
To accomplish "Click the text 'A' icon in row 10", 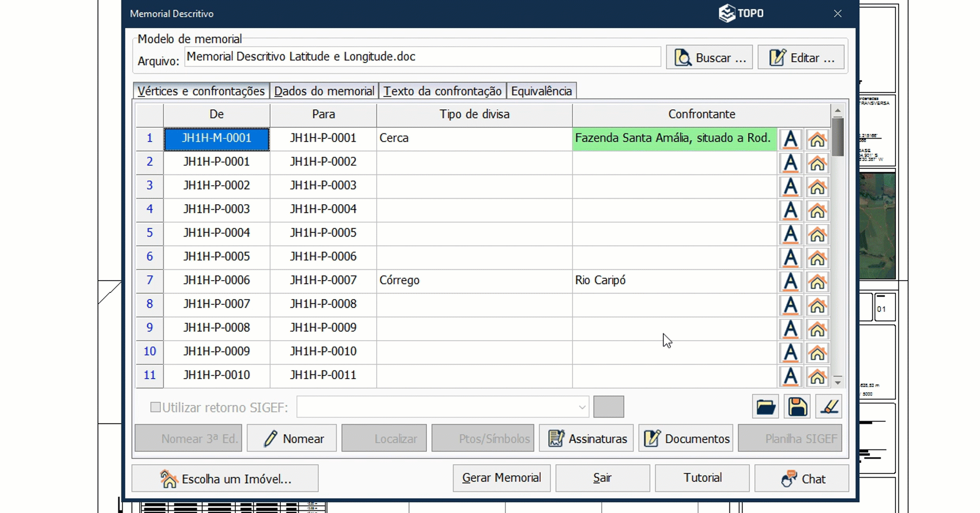I will [x=790, y=352].
